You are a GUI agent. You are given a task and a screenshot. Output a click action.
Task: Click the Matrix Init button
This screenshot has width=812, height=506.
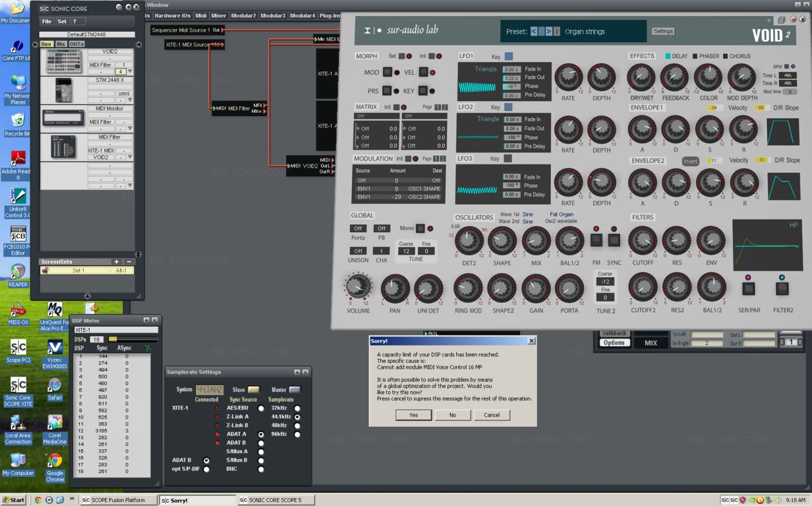[x=396, y=107]
